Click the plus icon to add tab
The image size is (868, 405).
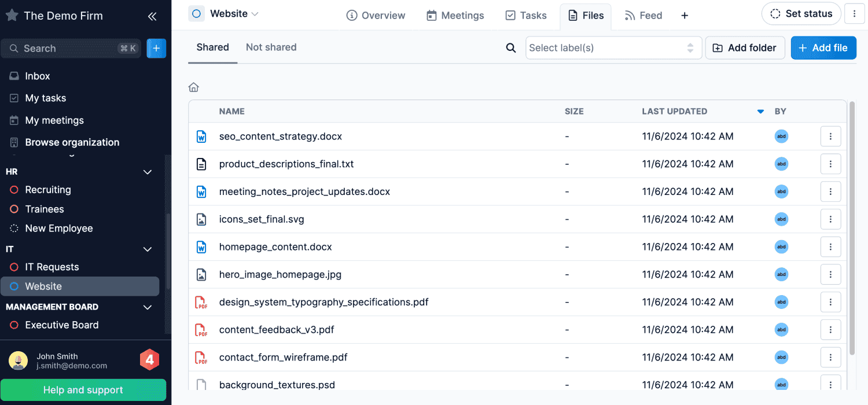685,16
